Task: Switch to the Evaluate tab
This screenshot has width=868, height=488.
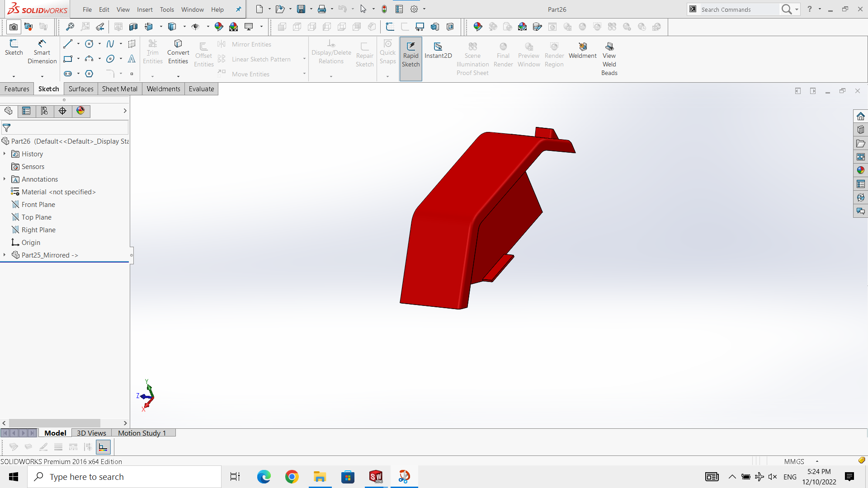Action: pos(201,89)
